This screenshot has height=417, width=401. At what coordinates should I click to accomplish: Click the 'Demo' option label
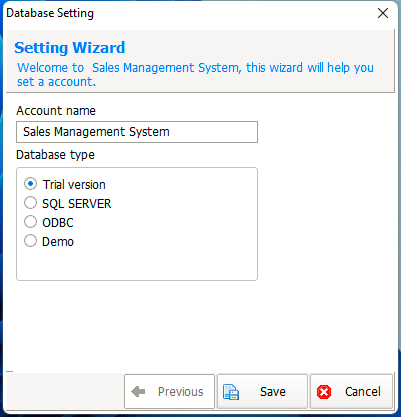point(58,241)
